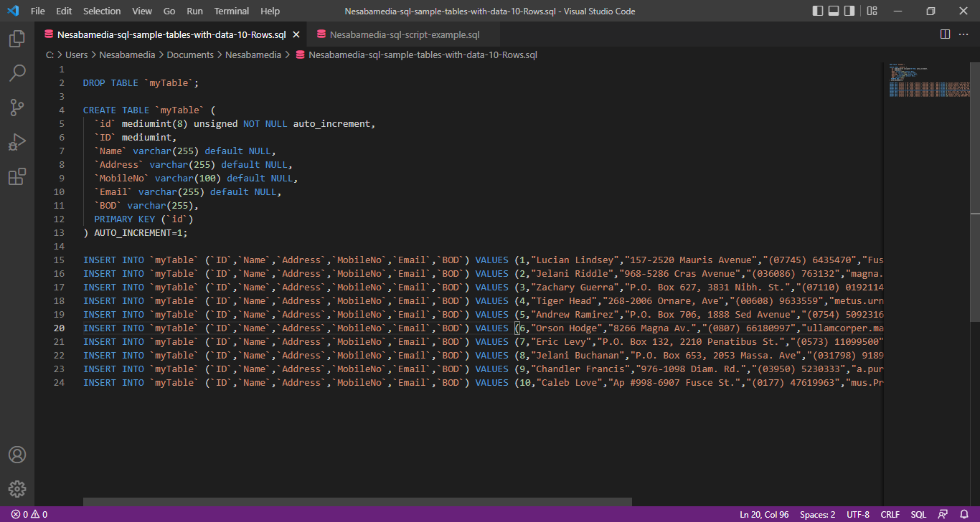Open the editor More Actions ellipsis menu
Viewport: 980px width, 522px height.
963,34
